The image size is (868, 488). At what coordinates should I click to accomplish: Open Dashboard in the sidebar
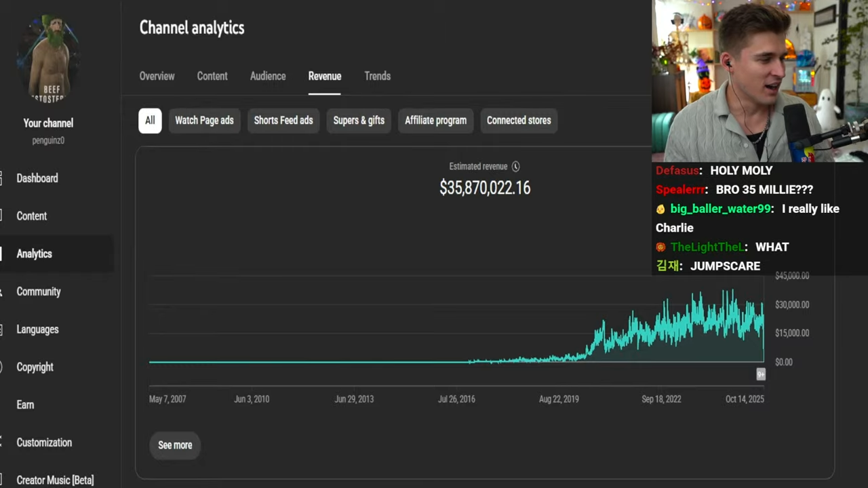click(37, 178)
